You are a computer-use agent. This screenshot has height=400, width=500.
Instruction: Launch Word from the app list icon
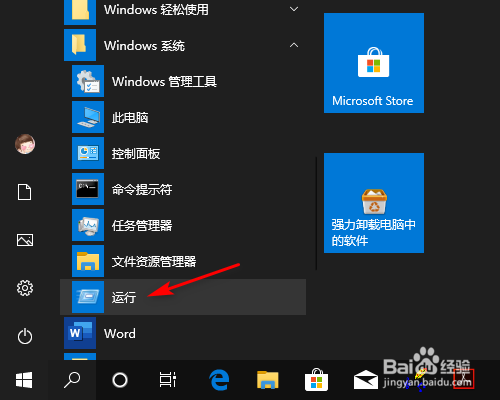(x=80, y=333)
